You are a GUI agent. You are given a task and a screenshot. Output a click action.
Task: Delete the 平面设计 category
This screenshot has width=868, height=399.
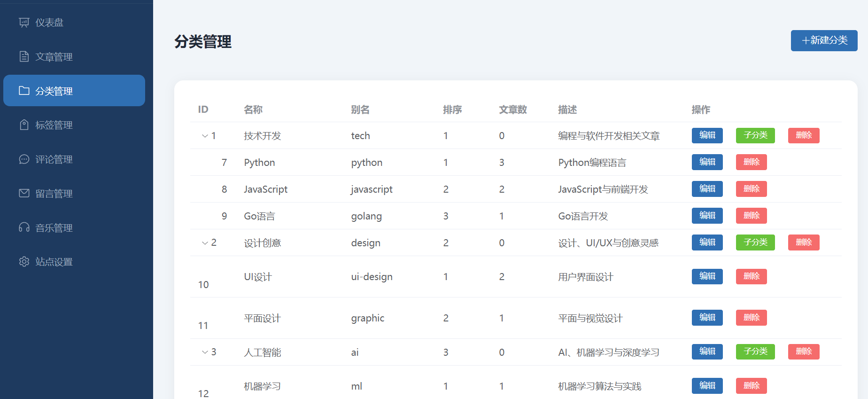point(752,318)
